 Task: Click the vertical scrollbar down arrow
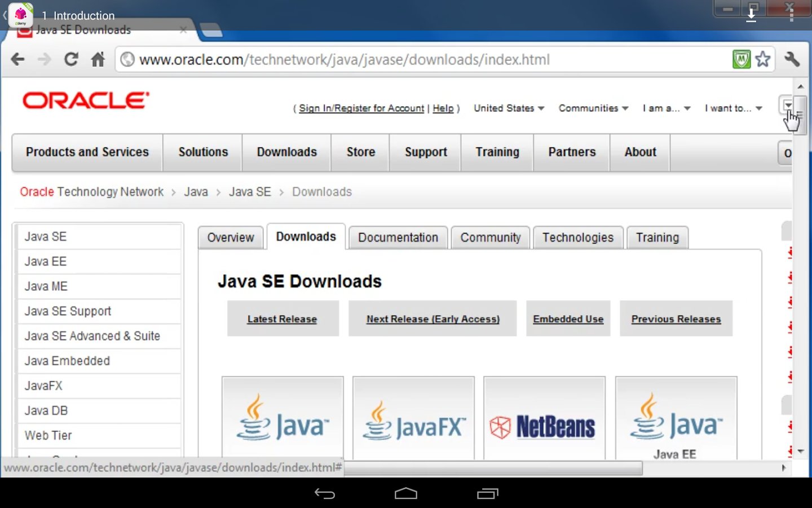(x=801, y=451)
